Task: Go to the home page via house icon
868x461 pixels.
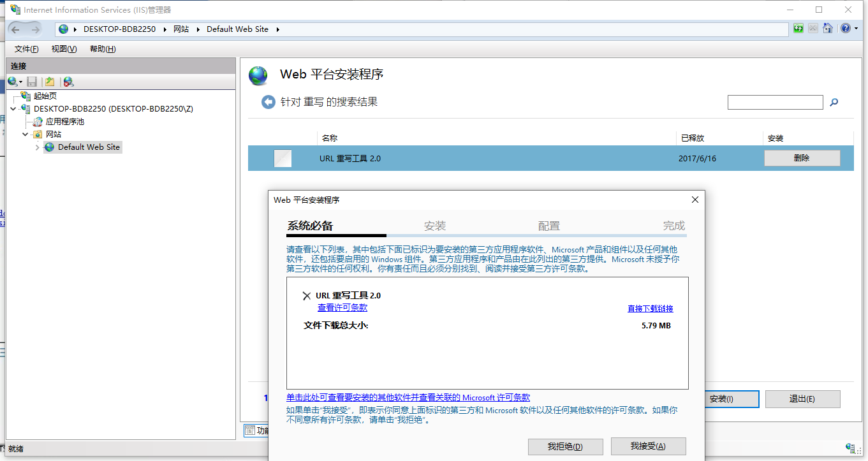Action: click(x=828, y=29)
